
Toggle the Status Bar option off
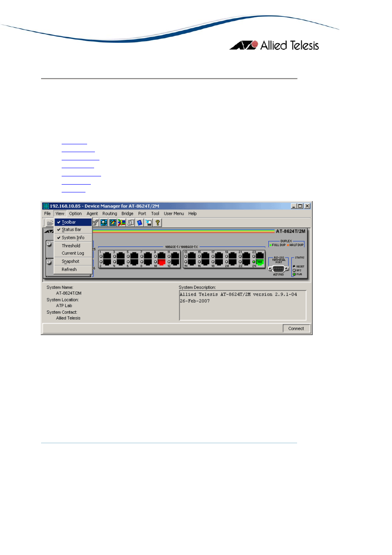(73, 230)
